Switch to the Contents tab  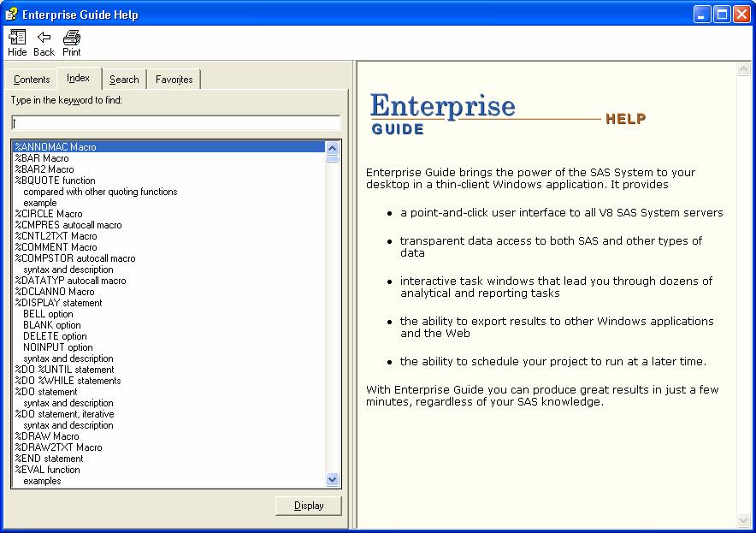click(x=32, y=80)
